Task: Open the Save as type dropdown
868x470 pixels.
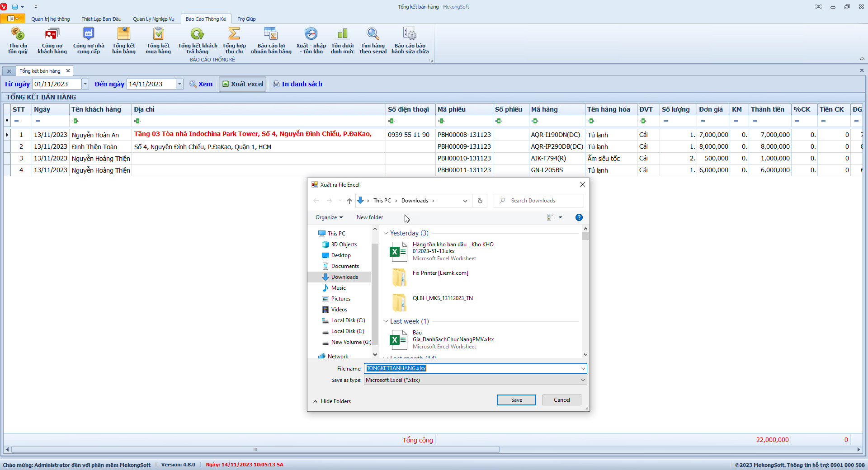Action: pos(583,380)
